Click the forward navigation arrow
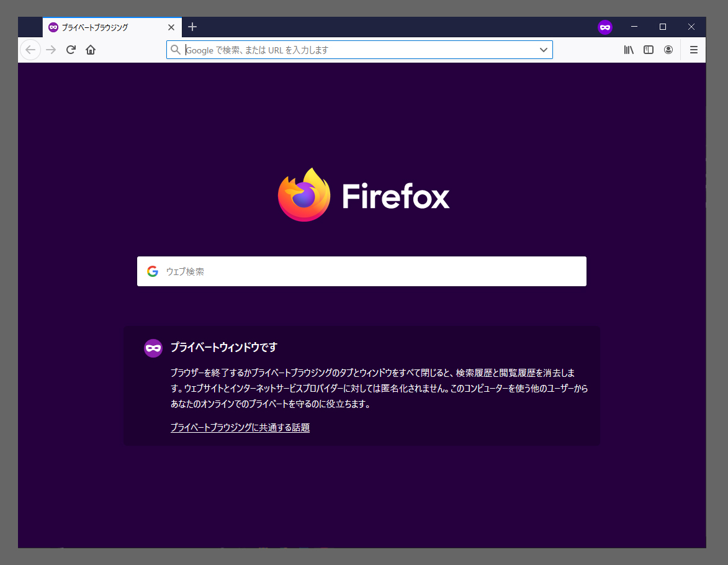Screen dimensions: 728x565 pyautogui.click(x=51, y=50)
